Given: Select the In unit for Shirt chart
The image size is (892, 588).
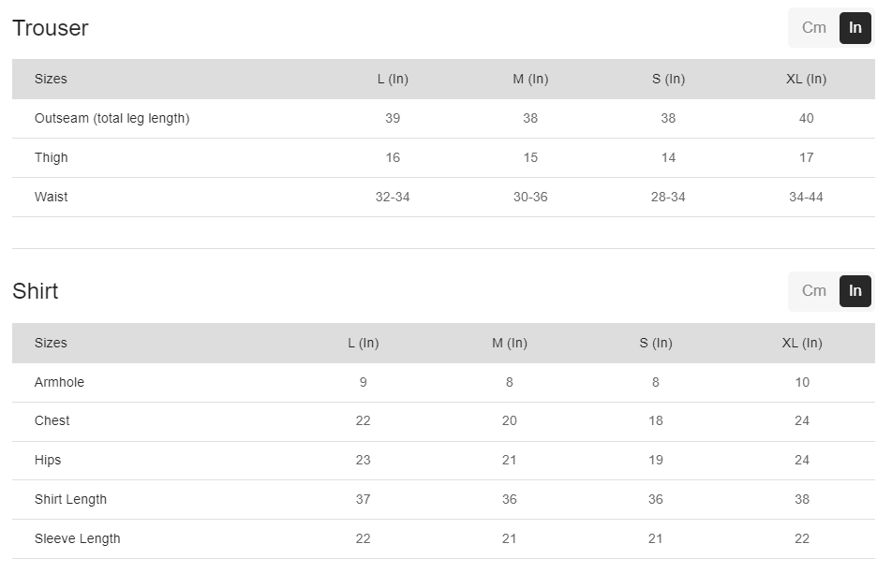Looking at the screenshot, I should click(x=855, y=291).
